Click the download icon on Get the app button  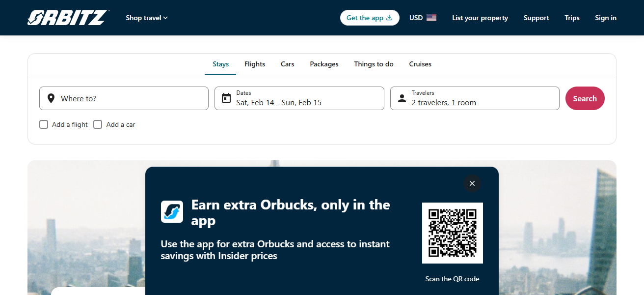point(388,17)
